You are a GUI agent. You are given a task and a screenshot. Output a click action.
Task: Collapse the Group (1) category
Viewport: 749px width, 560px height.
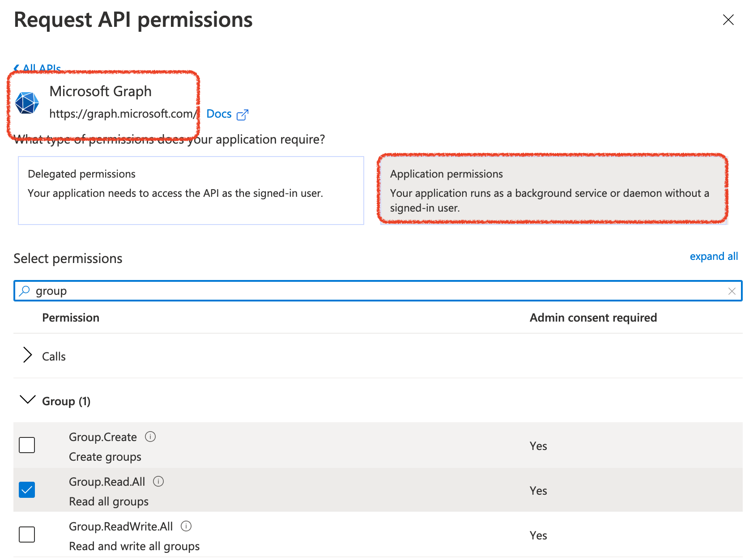[x=28, y=400]
